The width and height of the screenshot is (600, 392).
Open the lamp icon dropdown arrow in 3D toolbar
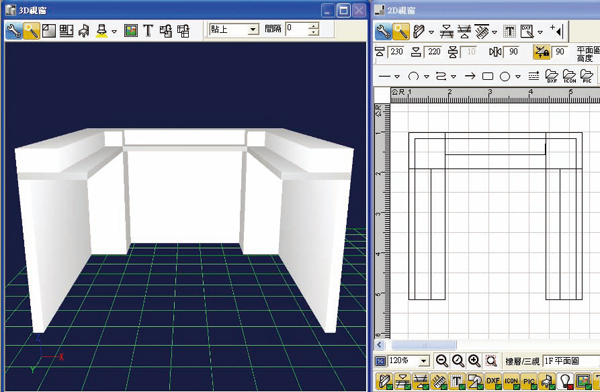click(114, 31)
